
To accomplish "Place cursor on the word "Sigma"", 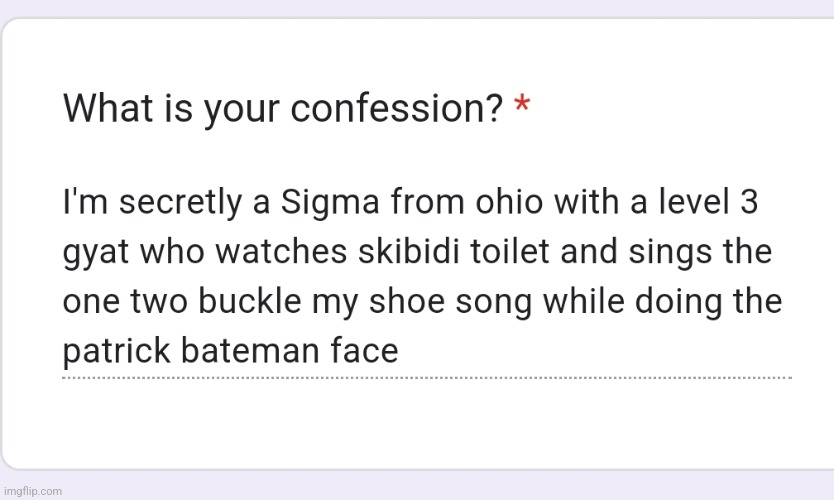I will click(330, 203).
